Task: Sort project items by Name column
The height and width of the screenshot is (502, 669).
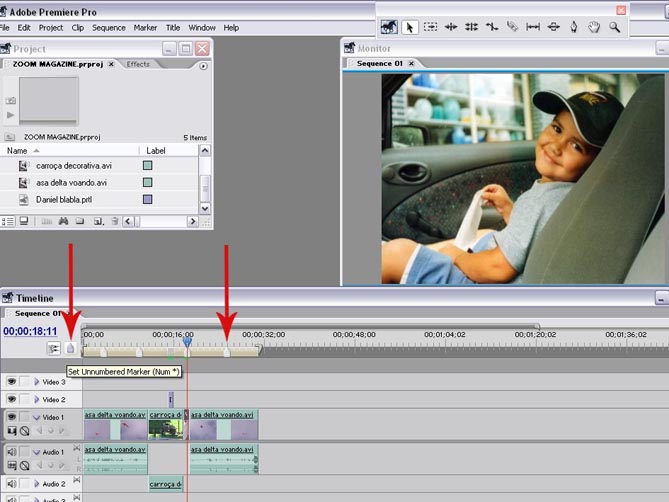Action: pos(18,151)
